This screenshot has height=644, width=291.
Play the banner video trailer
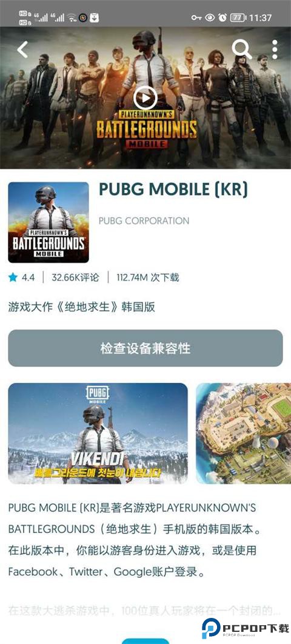(145, 98)
